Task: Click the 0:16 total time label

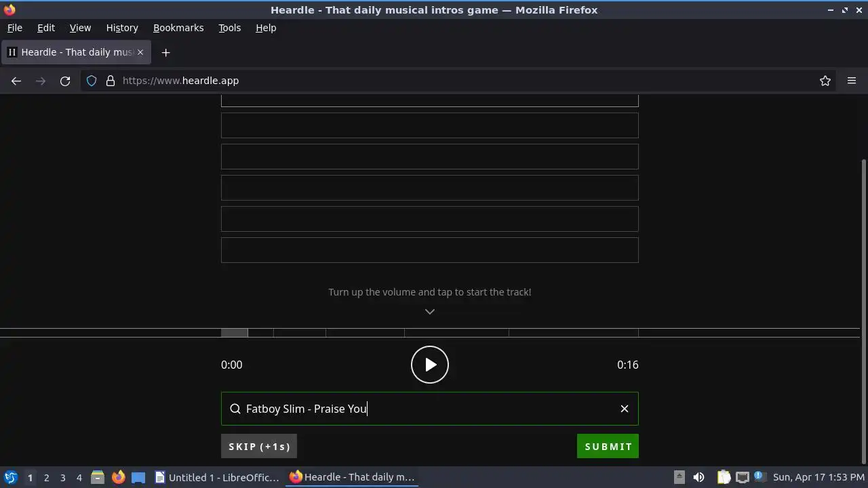Action: point(628,365)
